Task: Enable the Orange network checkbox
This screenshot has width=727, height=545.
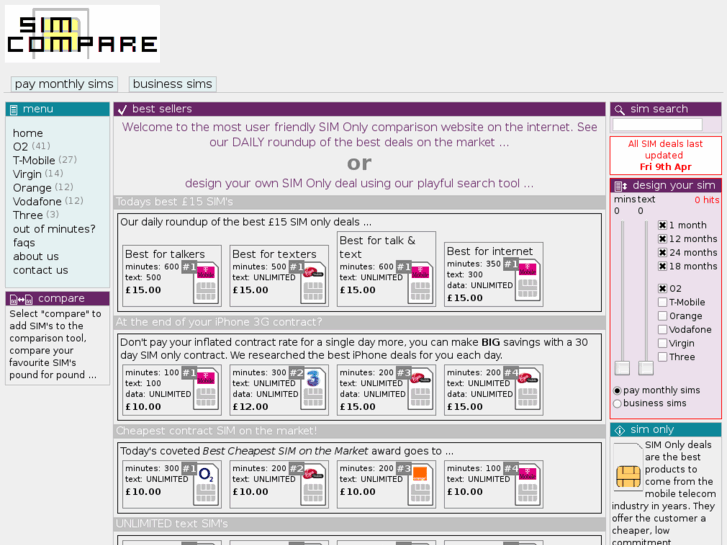Action: pos(662,316)
